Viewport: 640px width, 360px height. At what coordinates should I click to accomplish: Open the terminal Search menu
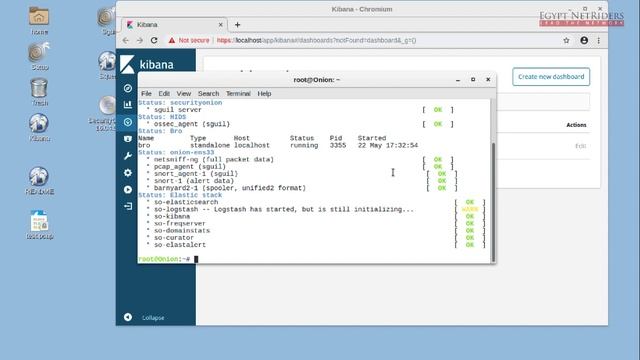(x=209, y=93)
